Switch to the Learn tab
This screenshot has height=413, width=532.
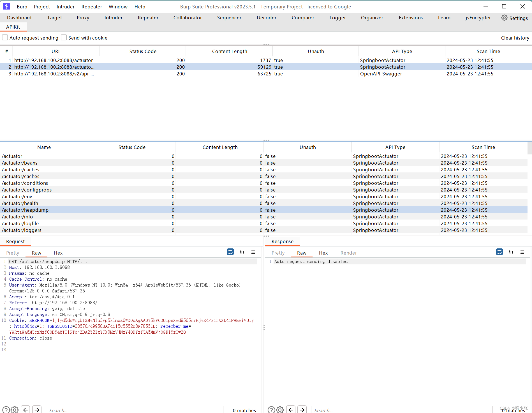[x=444, y=18]
